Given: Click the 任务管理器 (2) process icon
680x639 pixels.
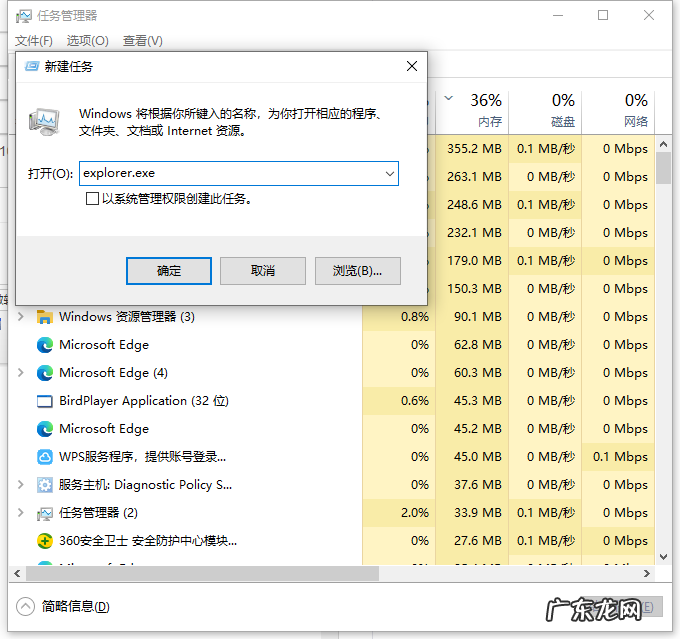Looking at the screenshot, I should click(x=45, y=514).
